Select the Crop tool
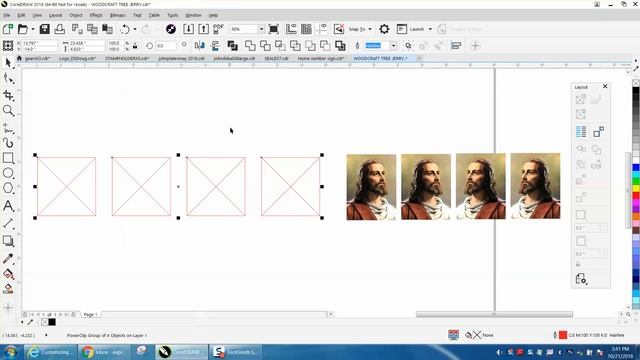640x360 pixels. tap(8, 95)
